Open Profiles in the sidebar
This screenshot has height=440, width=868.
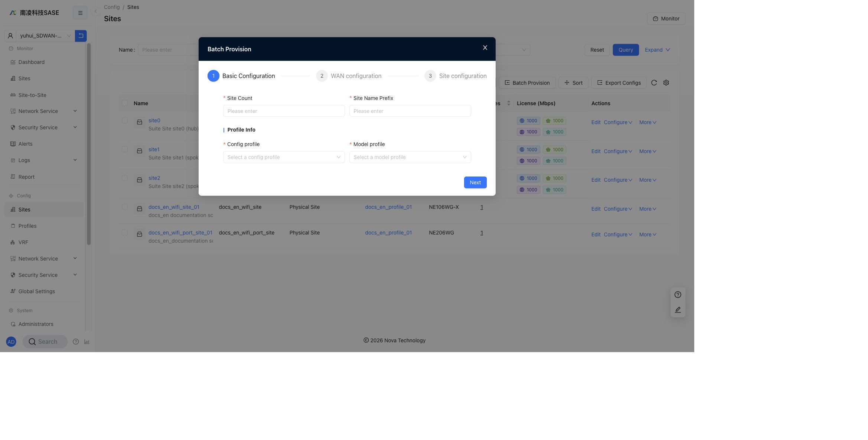[x=44, y=226]
